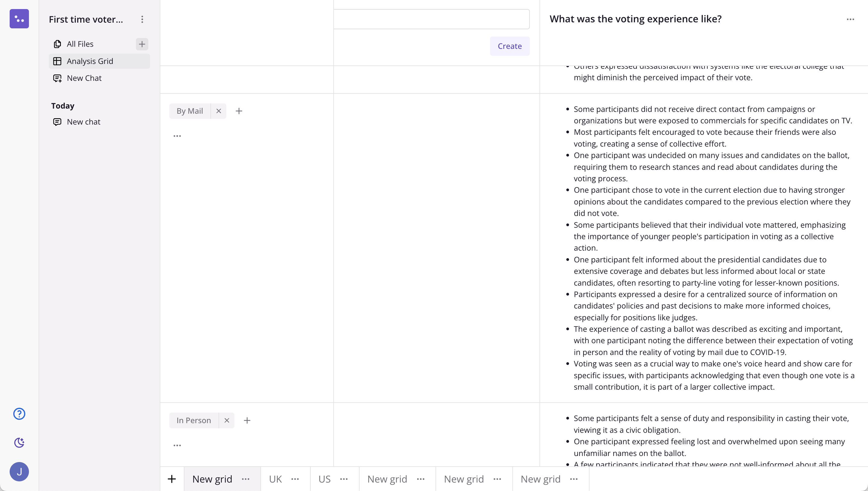This screenshot has height=491, width=868.
Task: Switch to the first New grid tab
Action: pyautogui.click(x=212, y=479)
